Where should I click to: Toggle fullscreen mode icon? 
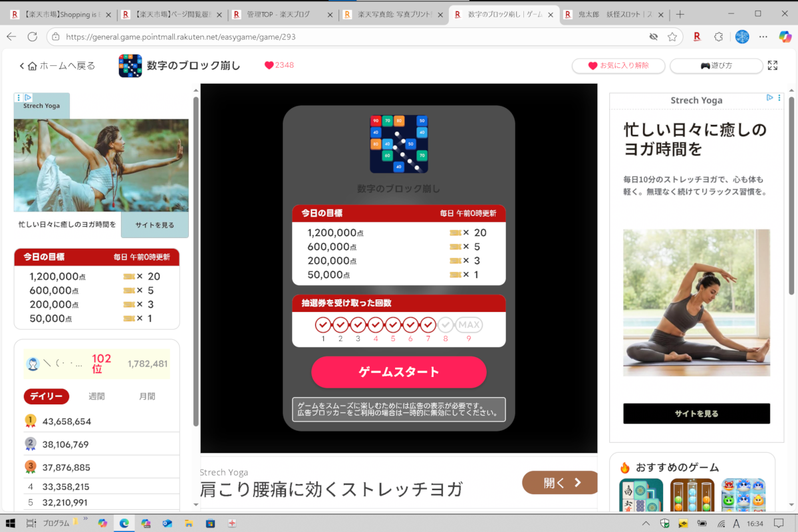point(773,66)
